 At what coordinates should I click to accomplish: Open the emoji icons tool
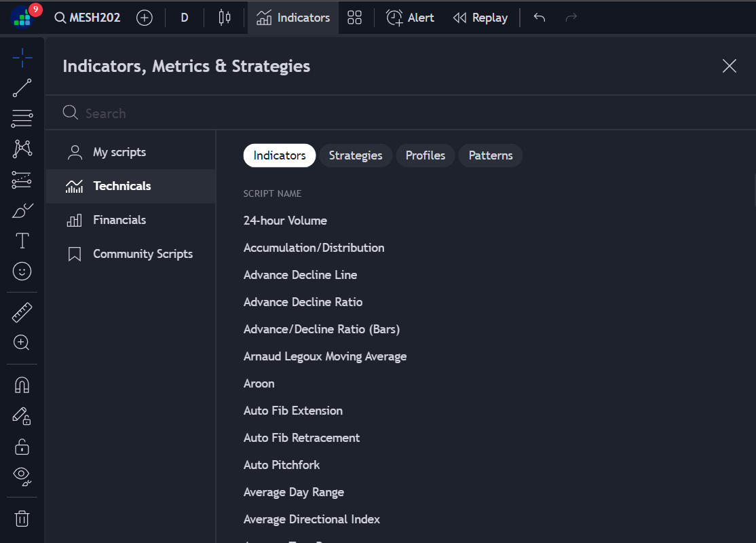pyautogui.click(x=22, y=271)
